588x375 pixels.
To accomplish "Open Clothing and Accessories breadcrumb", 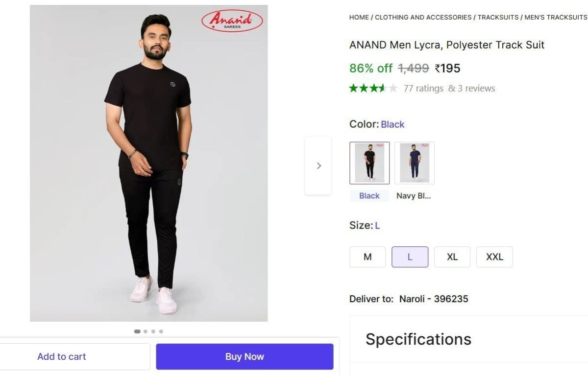I will coord(423,17).
